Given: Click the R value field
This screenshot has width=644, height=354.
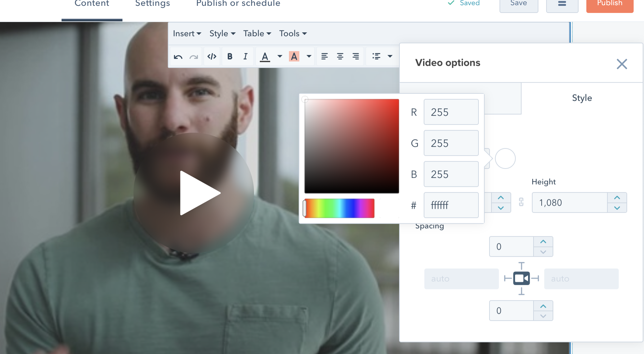Looking at the screenshot, I should tap(451, 112).
